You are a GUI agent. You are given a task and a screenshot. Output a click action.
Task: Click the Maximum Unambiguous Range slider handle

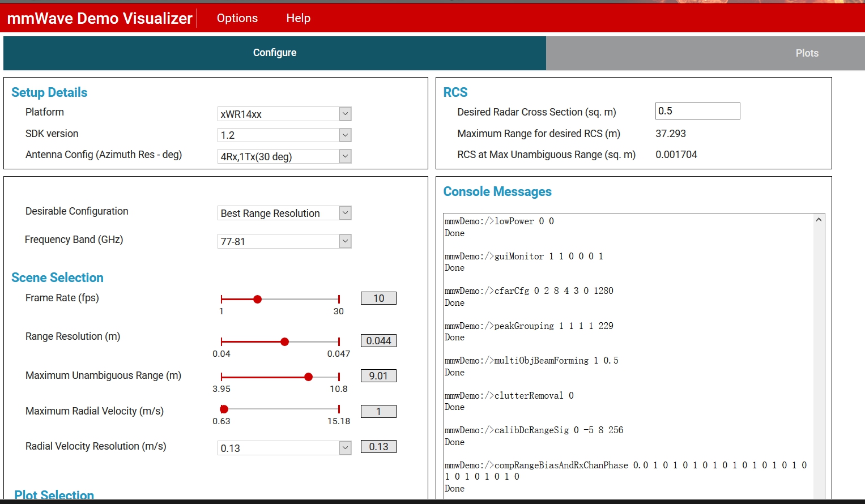[308, 376]
